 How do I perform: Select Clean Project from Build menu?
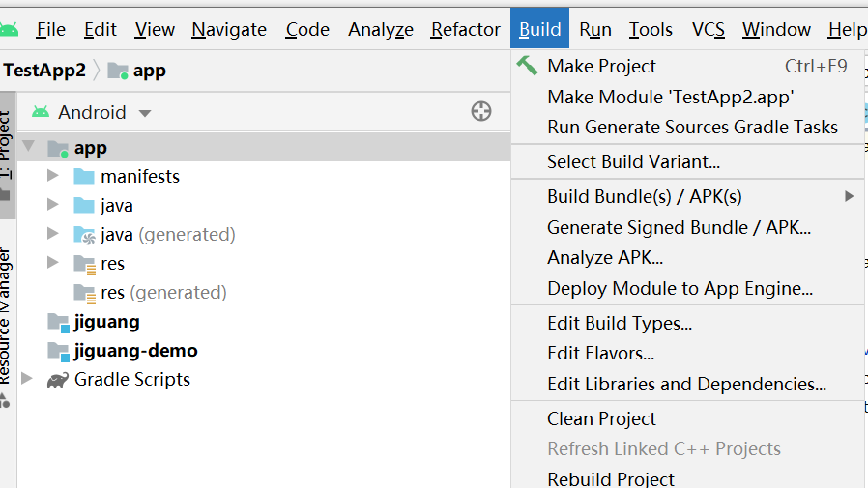[601, 418]
